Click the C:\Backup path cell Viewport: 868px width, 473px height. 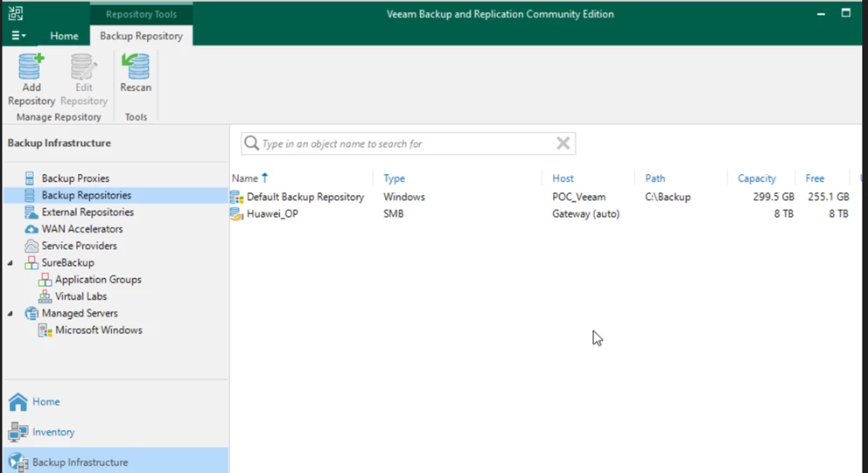tap(668, 197)
